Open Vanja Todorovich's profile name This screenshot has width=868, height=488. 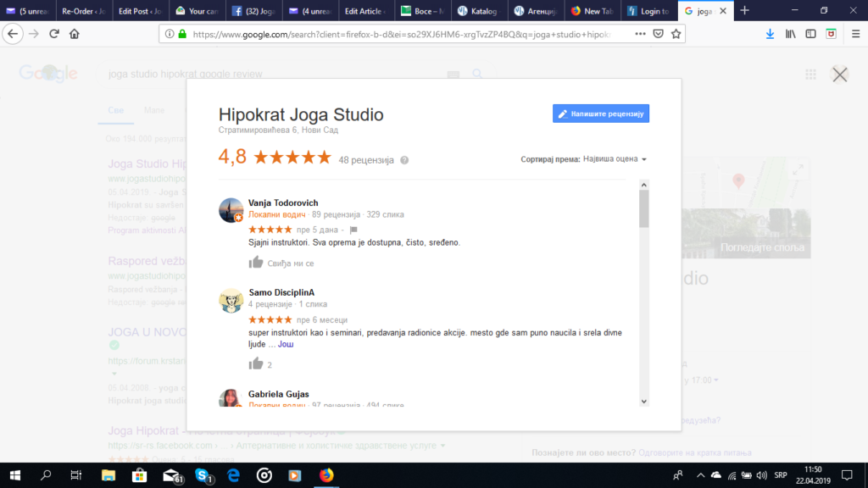tap(283, 202)
